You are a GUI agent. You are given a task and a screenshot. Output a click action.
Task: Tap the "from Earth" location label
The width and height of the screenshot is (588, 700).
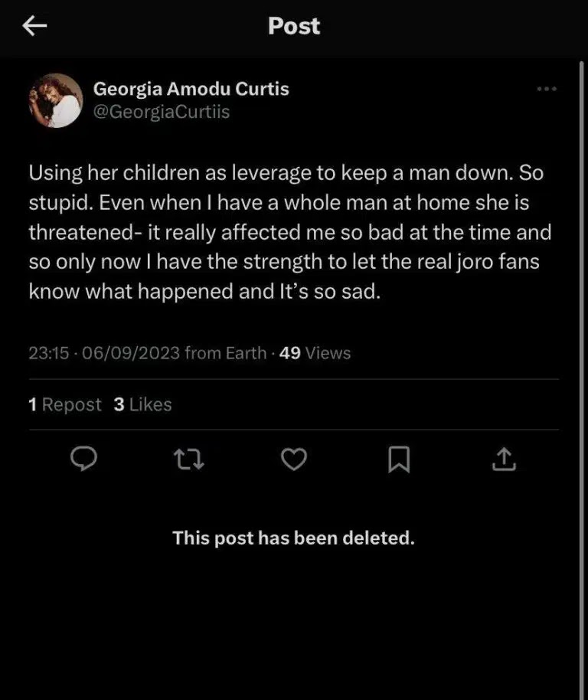click(x=226, y=353)
